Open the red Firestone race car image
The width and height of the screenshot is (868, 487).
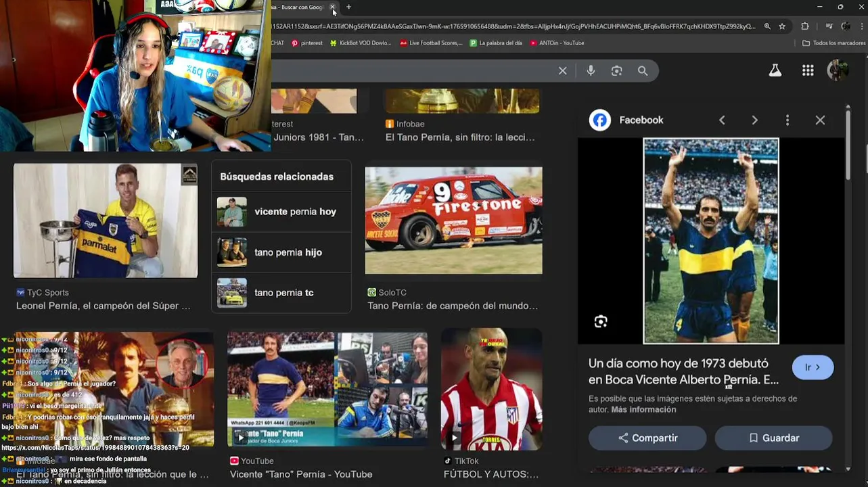point(453,221)
